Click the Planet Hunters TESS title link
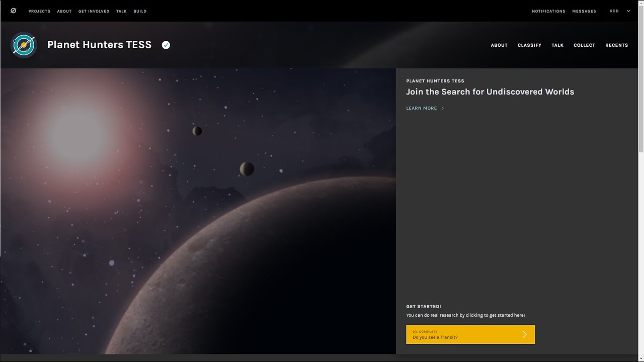 click(x=99, y=45)
